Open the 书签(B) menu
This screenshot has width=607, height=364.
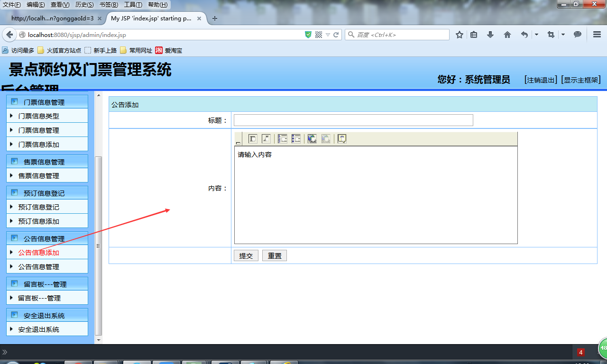(109, 5)
